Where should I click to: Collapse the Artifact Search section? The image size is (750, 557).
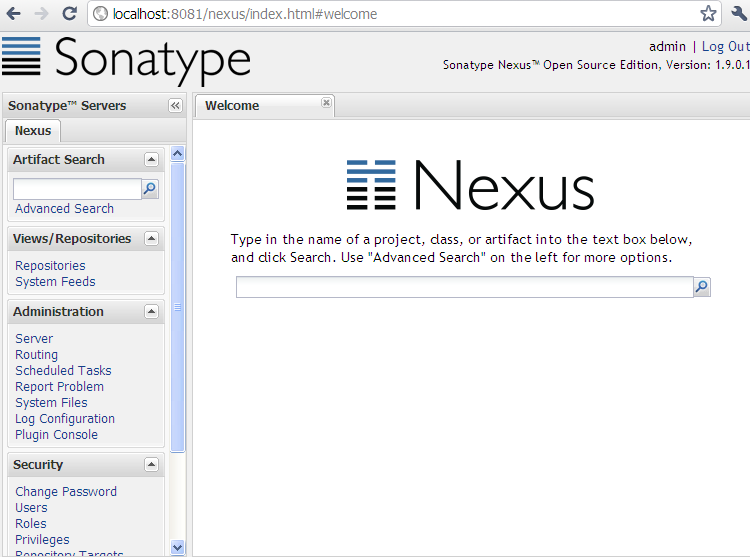(151, 160)
